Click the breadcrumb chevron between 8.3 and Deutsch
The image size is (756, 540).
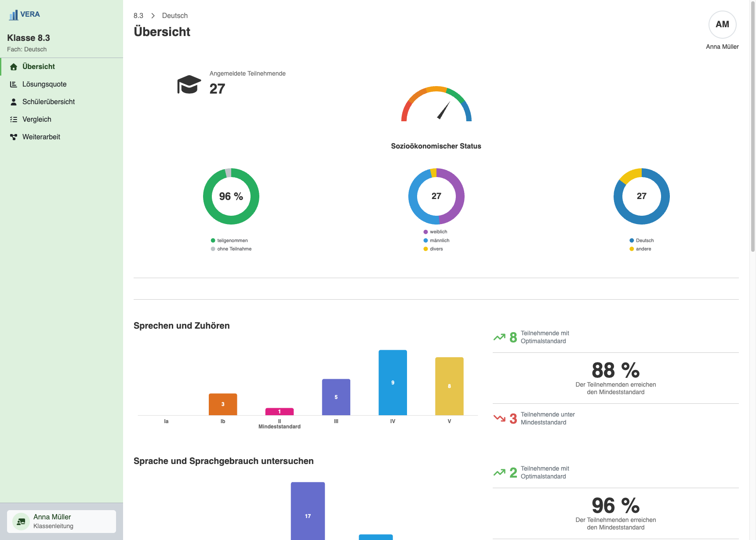point(153,16)
